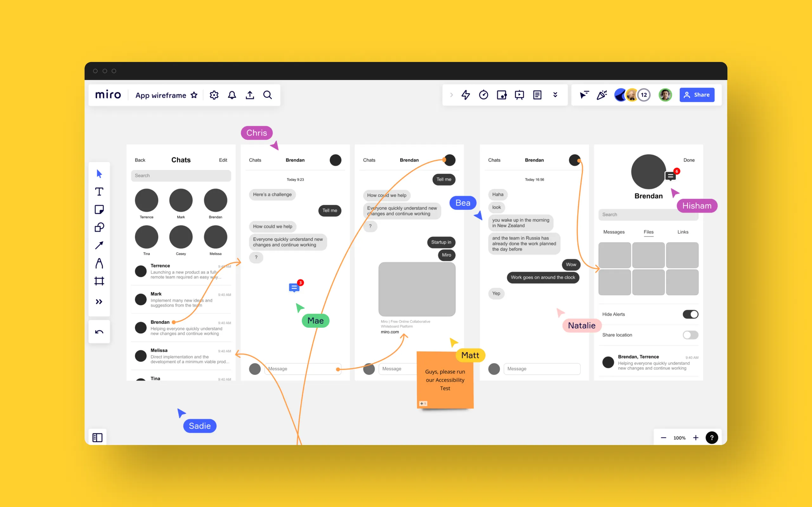Open board settings gear icon

tap(214, 95)
